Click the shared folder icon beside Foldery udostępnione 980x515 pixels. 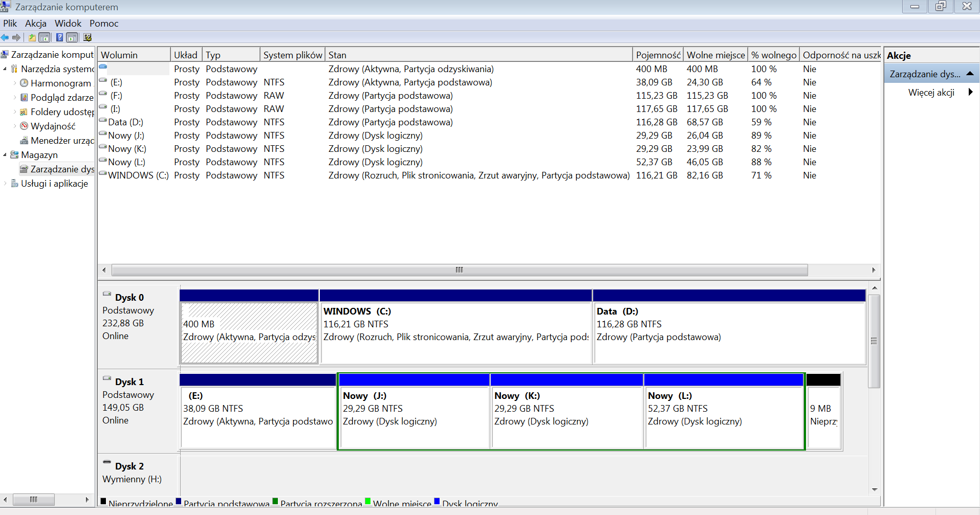coord(24,111)
